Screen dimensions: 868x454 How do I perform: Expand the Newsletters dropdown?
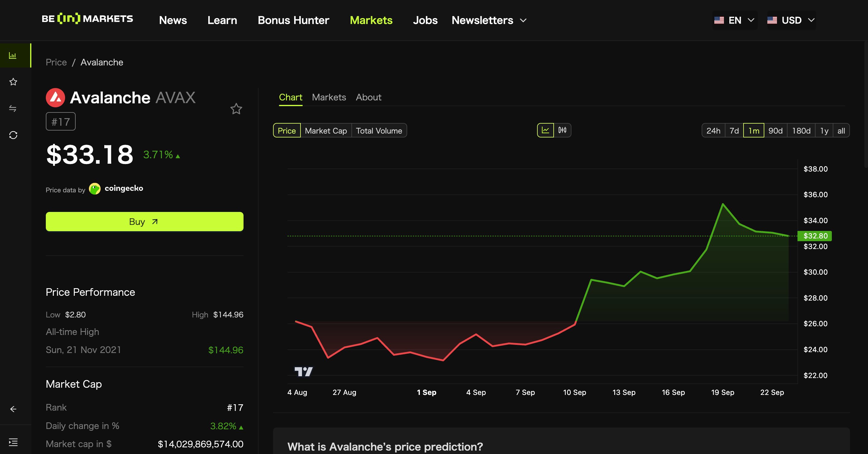(489, 20)
